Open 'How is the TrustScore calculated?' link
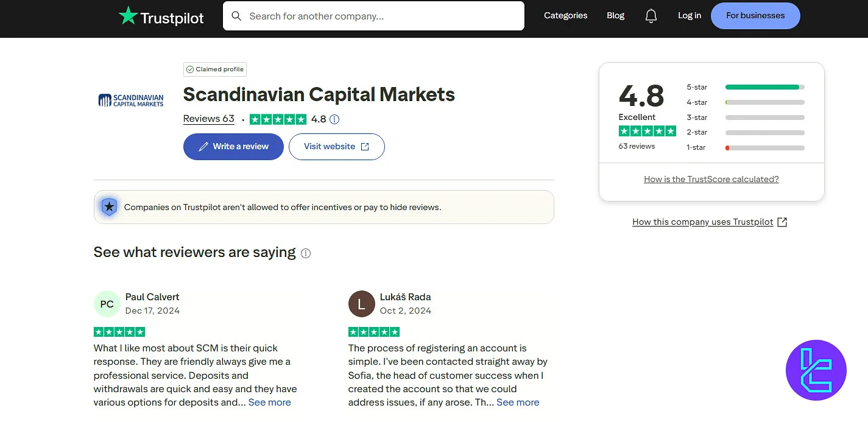This screenshot has height=422, width=868. (711, 178)
